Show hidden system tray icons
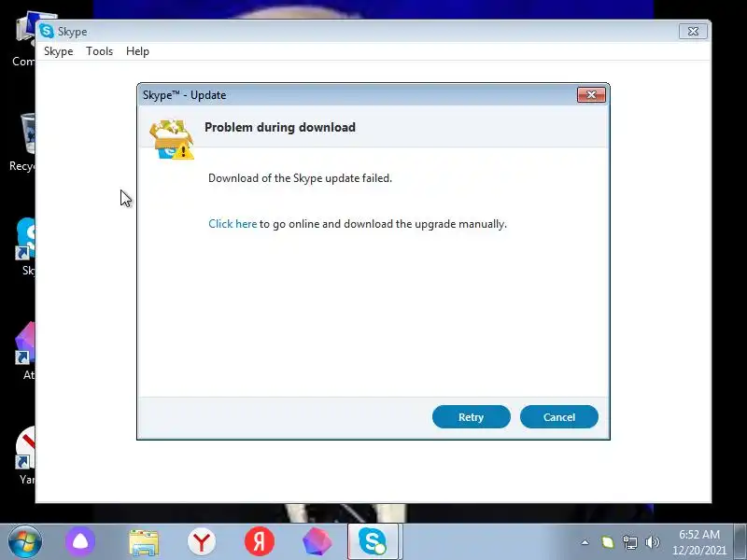This screenshot has height=560, width=747. (x=585, y=542)
